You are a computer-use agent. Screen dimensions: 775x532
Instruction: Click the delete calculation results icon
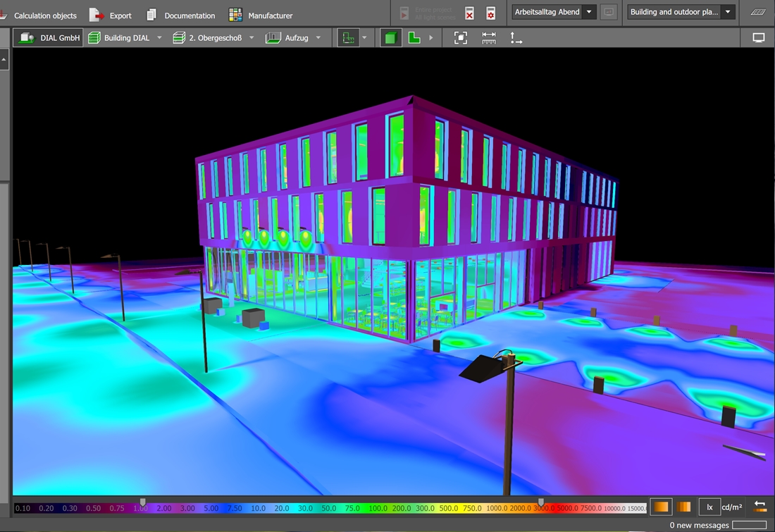coord(469,13)
